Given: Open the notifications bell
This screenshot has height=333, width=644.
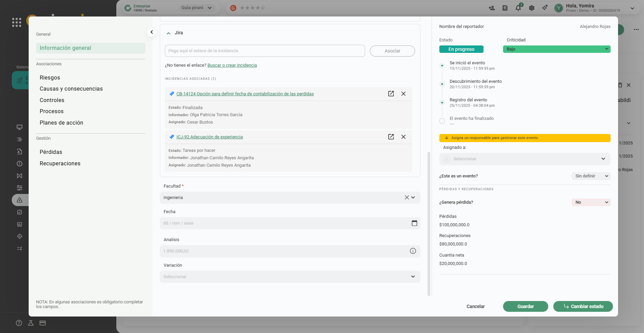Looking at the screenshot, I should click(518, 8).
